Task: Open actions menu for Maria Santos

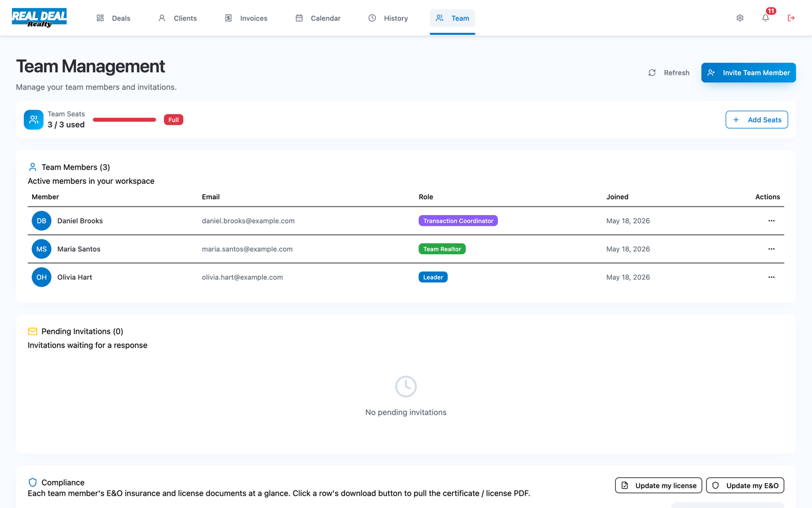Action: click(771, 249)
